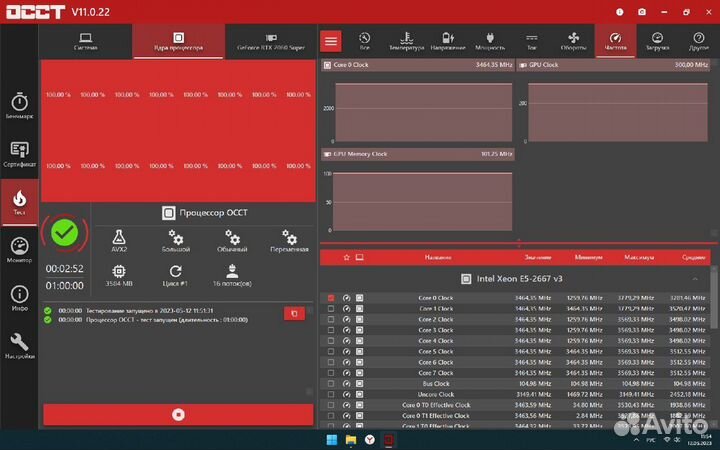720x450 pixels.
Task: Uncheck the Core 0 Clock checkbox
Action: coord(331,298)
